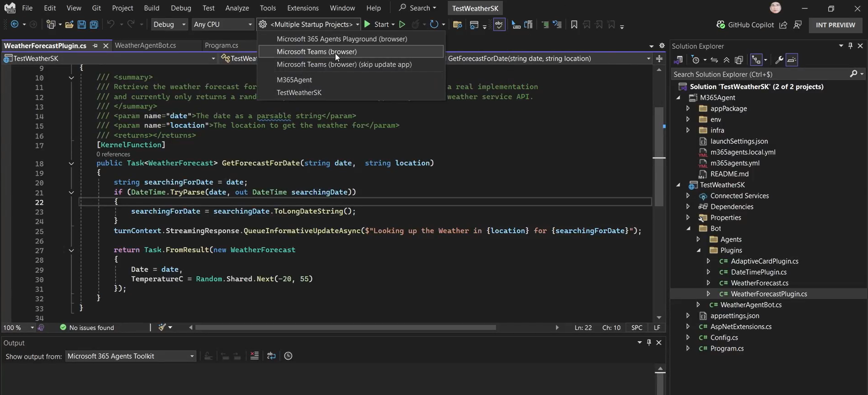Open the Analyze menu
The width and height of the screenshot is (868, 395).
click(x=237, y=8)
